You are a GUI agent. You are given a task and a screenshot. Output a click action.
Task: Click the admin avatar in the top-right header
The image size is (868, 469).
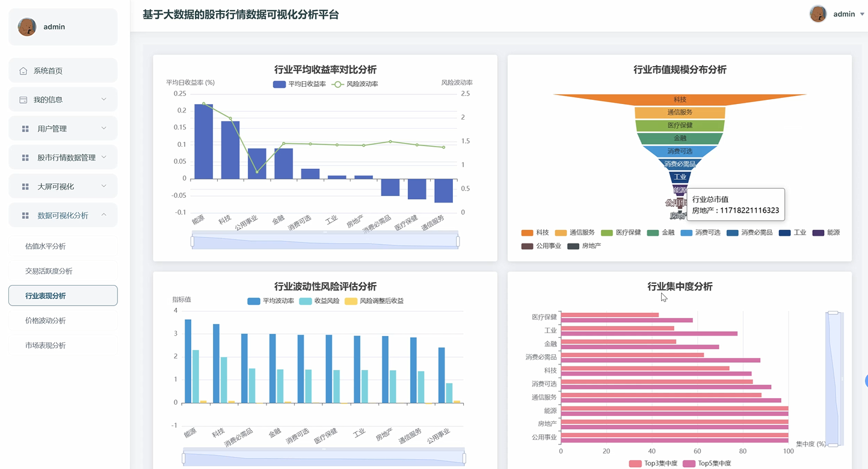(x=818, y=14)
